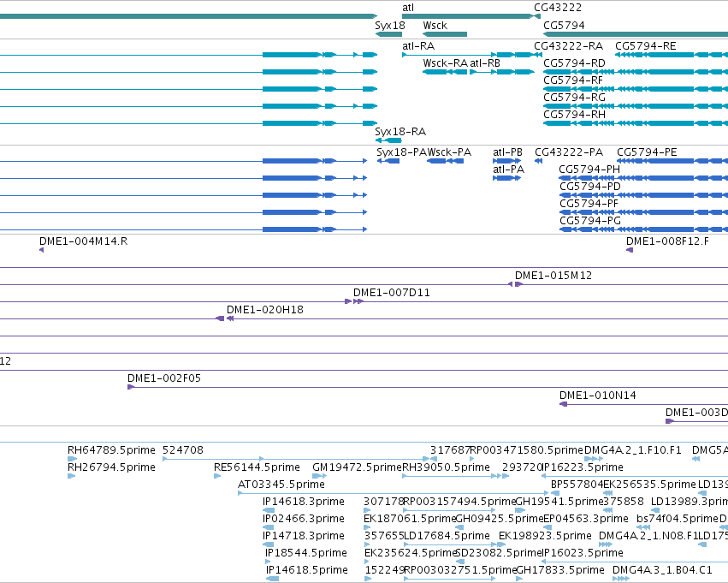The width and height of the screenshot is (728, 583).
Task: Select the CG5794-RF transcript
Action: click(x=636, y=89)
